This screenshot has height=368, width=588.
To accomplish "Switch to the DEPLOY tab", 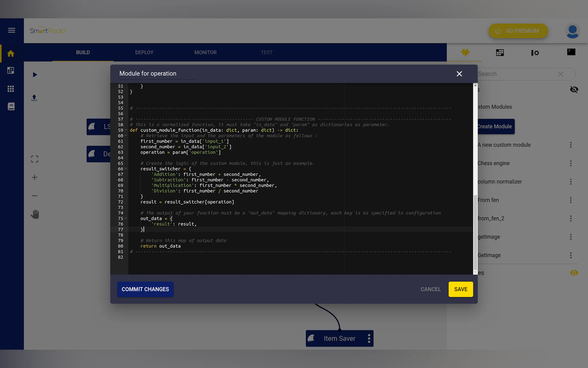I will pos(144,52).
